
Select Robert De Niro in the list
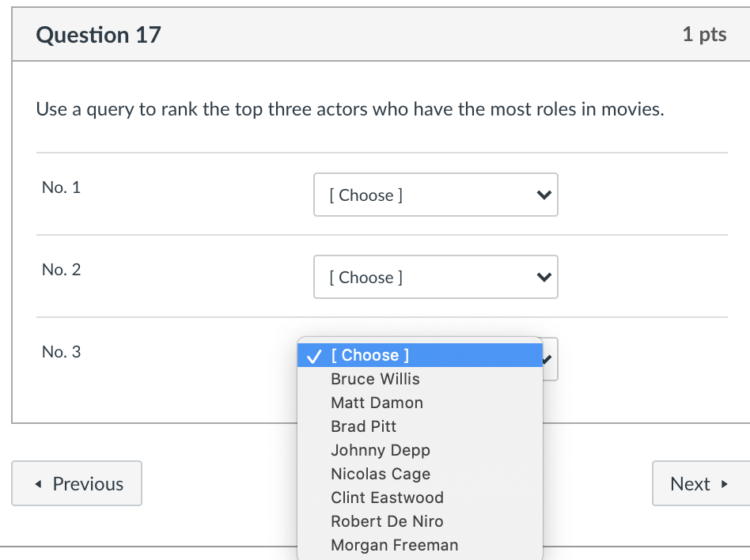[387, 521]
